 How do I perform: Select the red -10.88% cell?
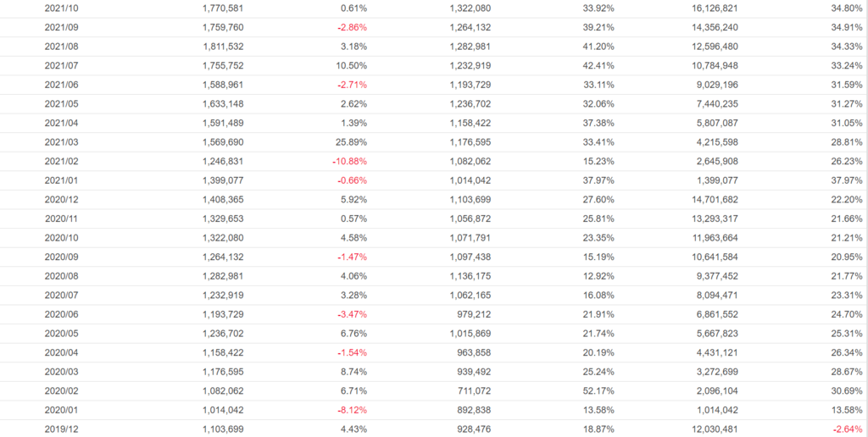tap(348, 162)
